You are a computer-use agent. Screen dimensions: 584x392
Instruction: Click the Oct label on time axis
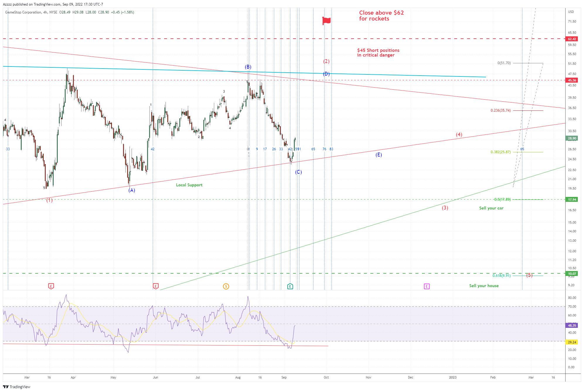326,377
